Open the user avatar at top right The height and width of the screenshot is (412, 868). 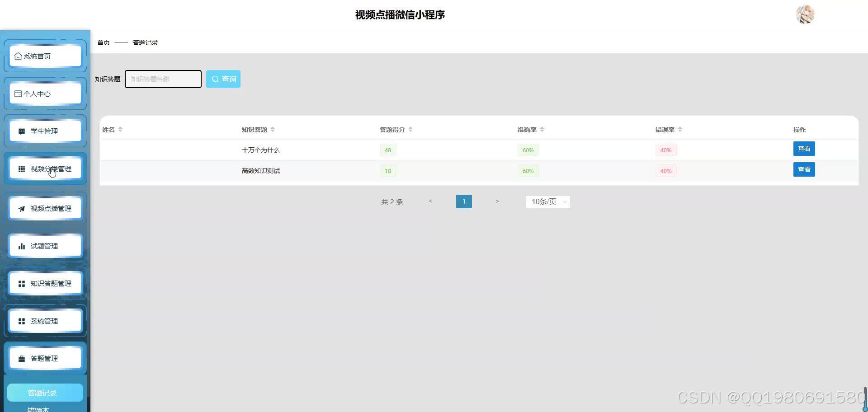805,14
